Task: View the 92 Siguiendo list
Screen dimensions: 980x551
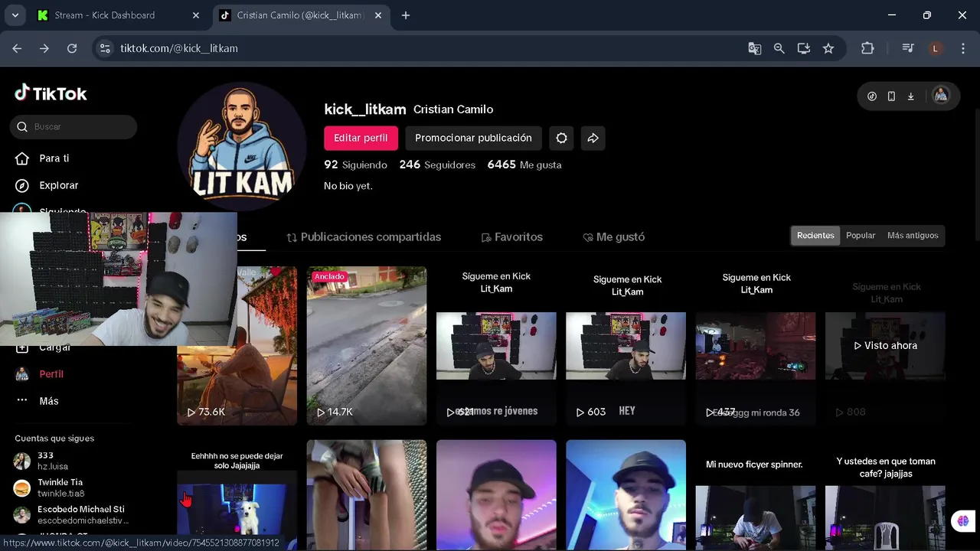Action: click(x=355, y=165)
